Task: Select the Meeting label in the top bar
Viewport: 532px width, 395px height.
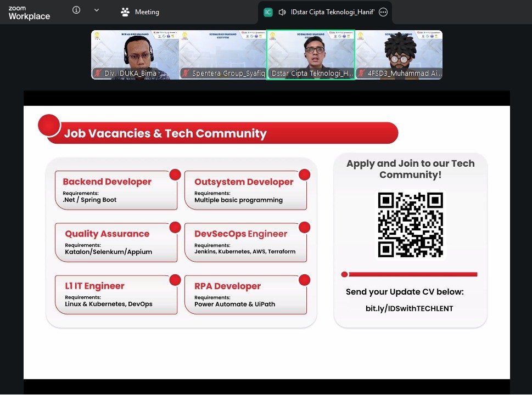Action: 147,12
